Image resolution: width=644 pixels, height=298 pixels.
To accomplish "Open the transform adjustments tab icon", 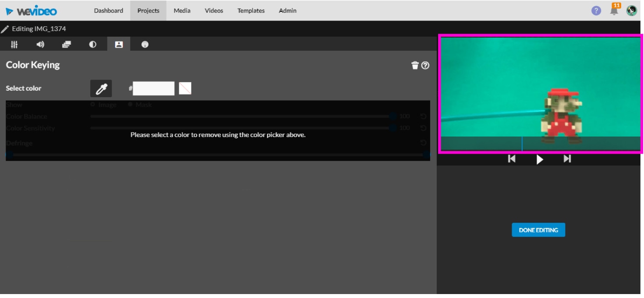I will pos(14,44).
